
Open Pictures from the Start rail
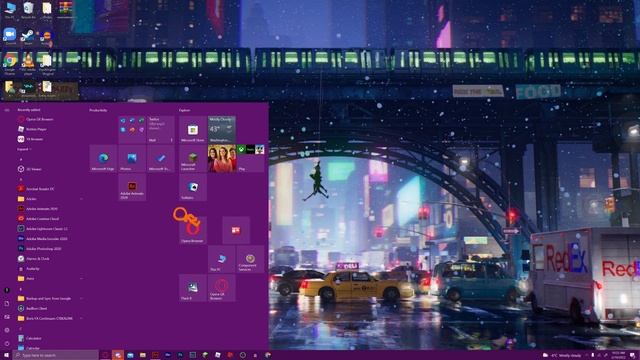(x=7, y=317)
